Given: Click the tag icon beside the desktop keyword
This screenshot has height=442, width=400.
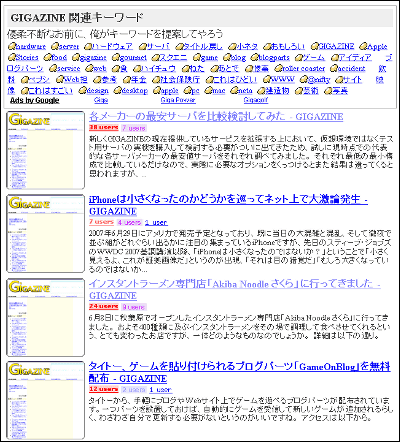Looking at the screenshot, I should click(x=118, y=90).
